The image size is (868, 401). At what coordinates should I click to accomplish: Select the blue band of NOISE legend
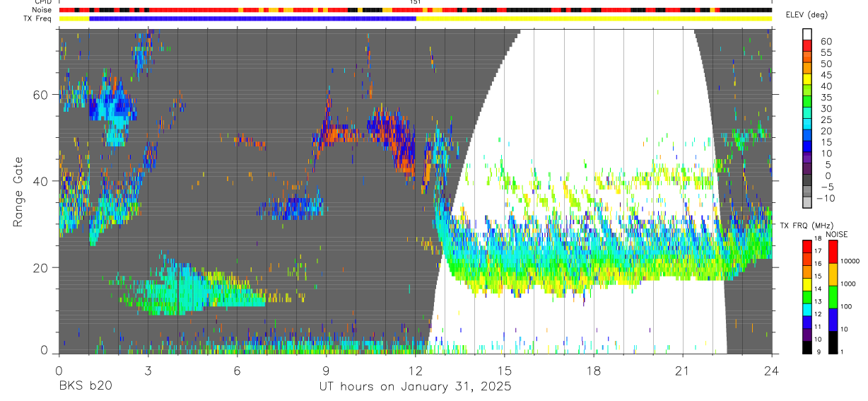click(x=833, y=320)
